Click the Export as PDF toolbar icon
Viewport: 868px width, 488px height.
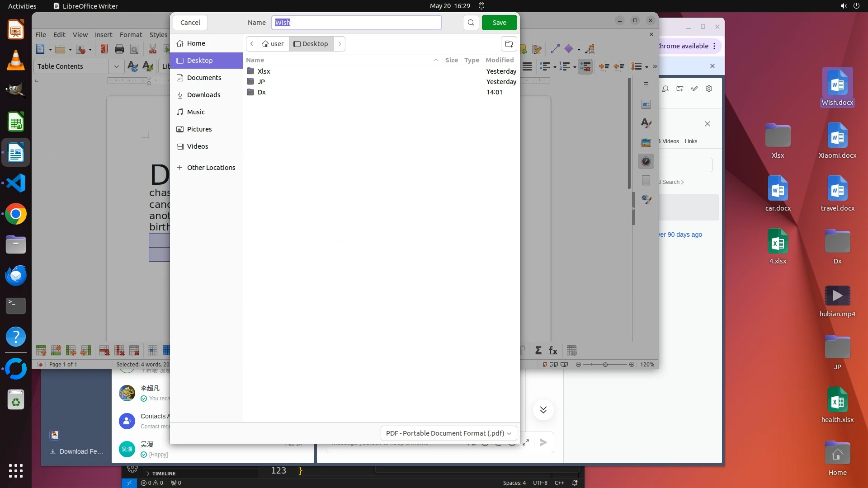tap(104, 49)
